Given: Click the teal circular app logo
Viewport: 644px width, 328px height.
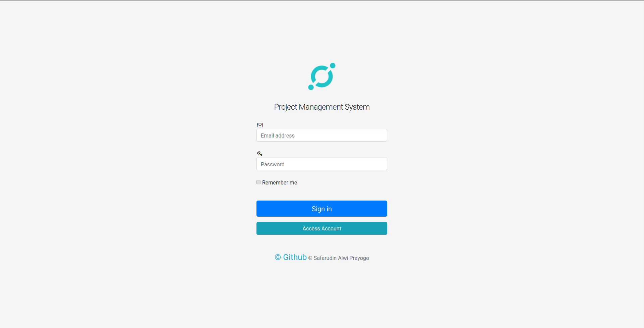Looking at the screenshot, I should [x=322, y=76].
